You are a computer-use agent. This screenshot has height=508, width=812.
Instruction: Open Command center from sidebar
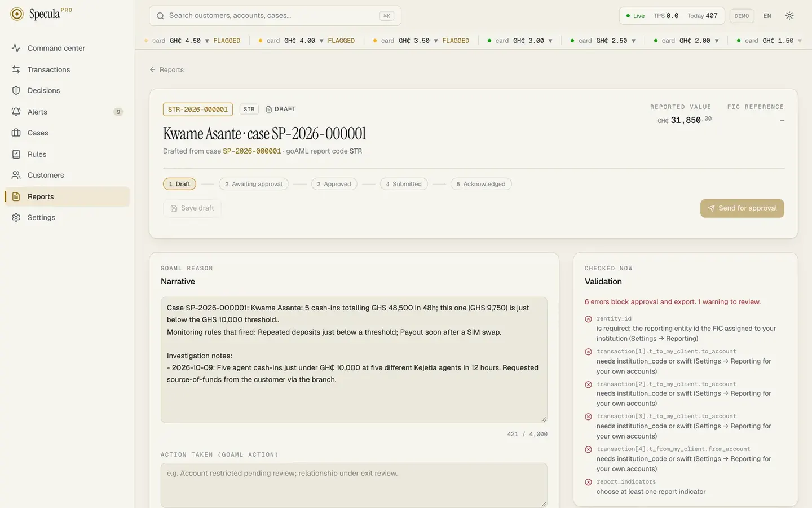pyautogui.click(x=67, y=48)
